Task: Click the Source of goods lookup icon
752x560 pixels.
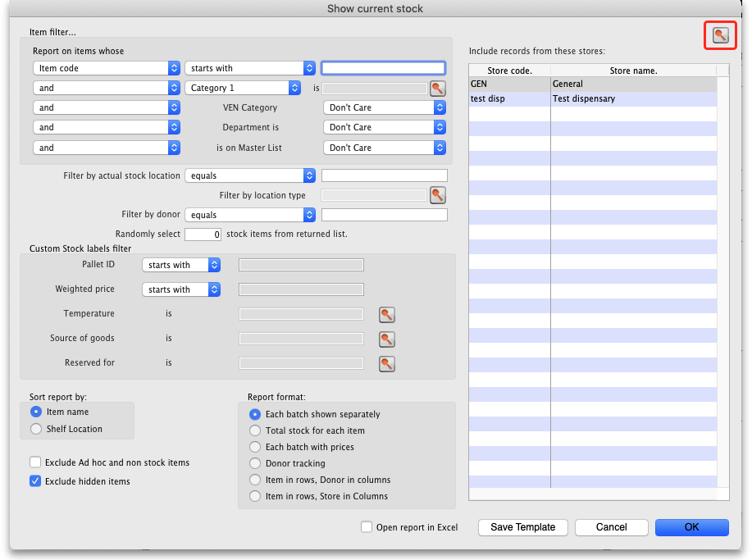Action: click(x=386, y=339)
